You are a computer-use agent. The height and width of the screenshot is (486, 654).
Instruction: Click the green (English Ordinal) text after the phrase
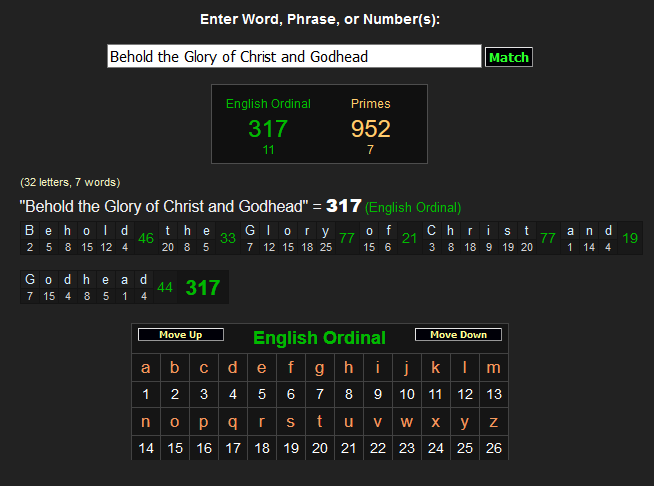pyautogui.click(x=413, y=208)
